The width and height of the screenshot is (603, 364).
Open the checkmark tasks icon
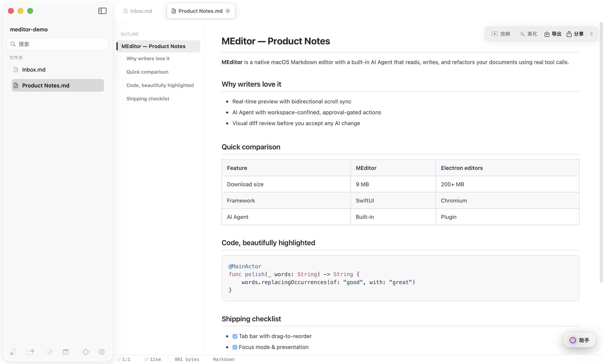pos(50,352)
